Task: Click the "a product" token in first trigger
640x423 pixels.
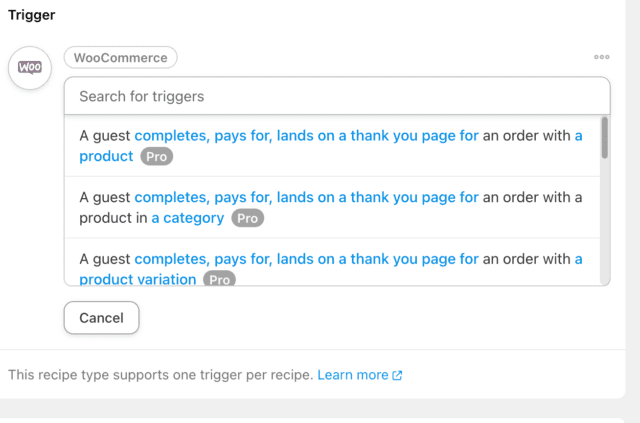Action: click(x=106, y=156)
